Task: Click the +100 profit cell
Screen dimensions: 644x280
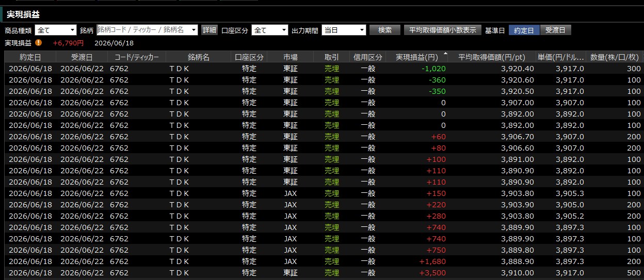Action: tap(436, 159)
